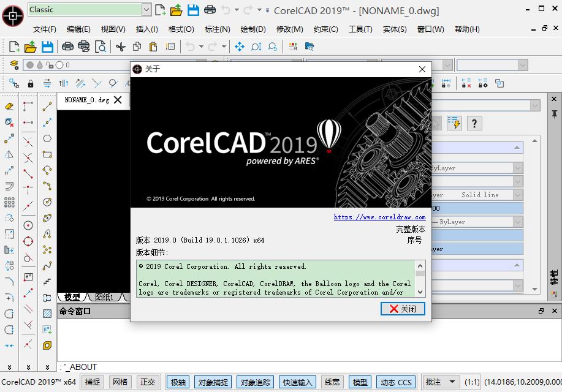Pick the Polygon draw tool
The height and width of the screenshot is (392, 562).
click(x=47, y=138)
